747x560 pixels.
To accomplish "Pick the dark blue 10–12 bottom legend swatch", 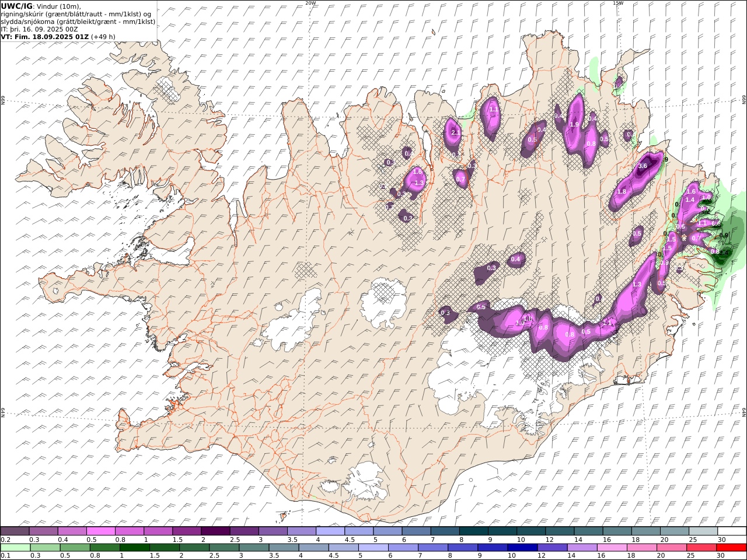I will (x=522, y=547).
